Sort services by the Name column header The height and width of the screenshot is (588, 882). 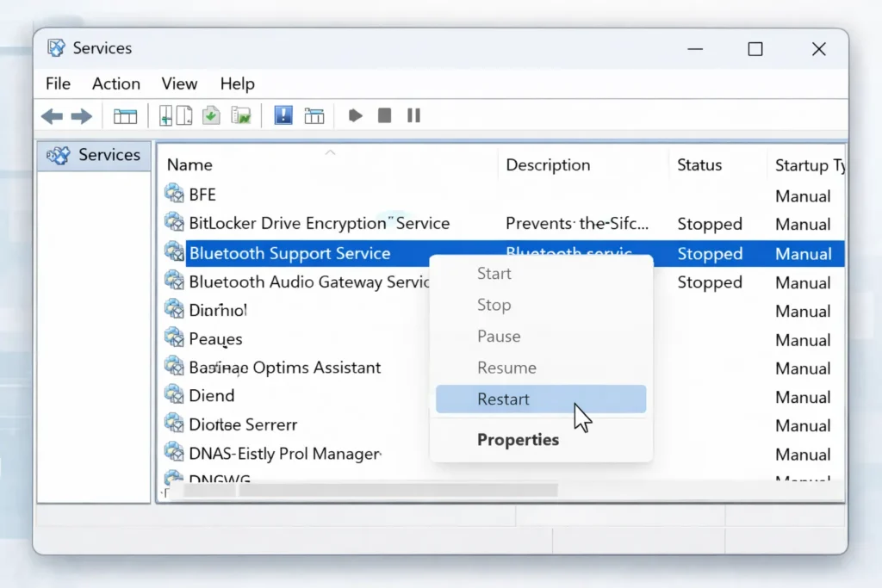(189, 164)
